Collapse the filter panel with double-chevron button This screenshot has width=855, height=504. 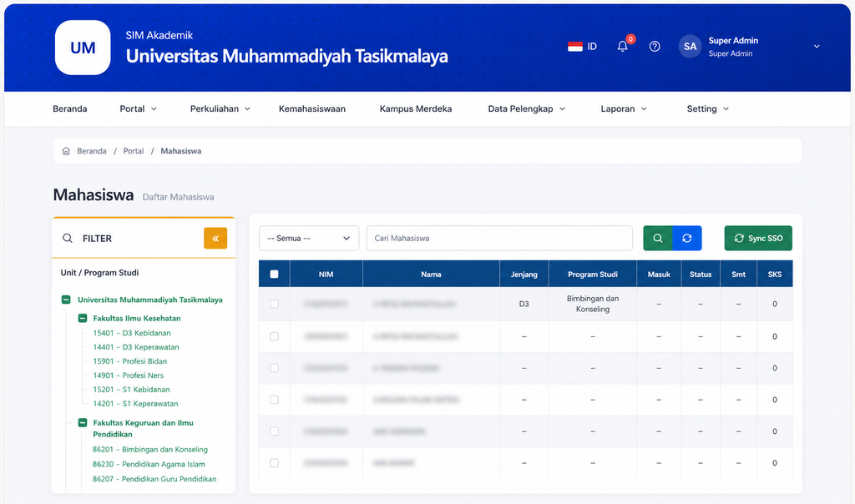(215, 238)
